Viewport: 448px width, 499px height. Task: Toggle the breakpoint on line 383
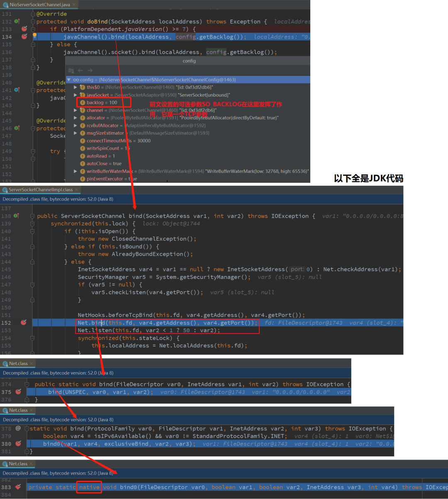pos(18,487)
